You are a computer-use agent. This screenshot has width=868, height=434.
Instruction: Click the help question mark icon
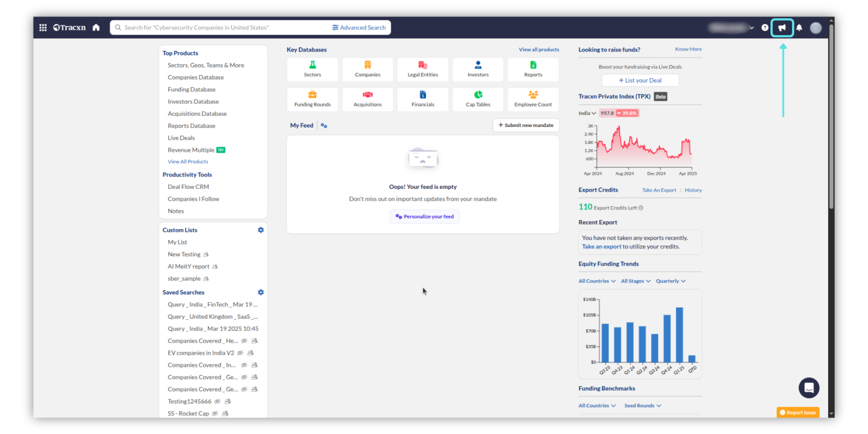764,28
